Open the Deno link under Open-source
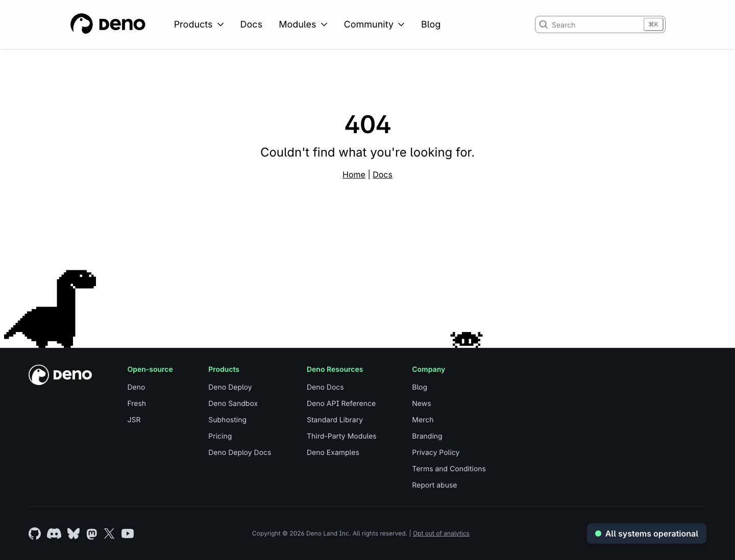 (x=136, y=387)
